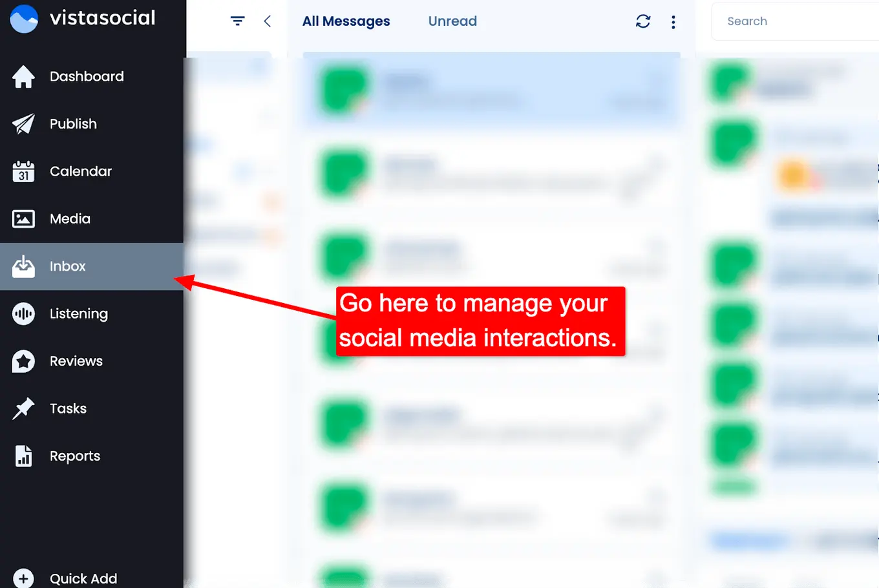Select the Tasks sidebar icon

click(23, 408)
